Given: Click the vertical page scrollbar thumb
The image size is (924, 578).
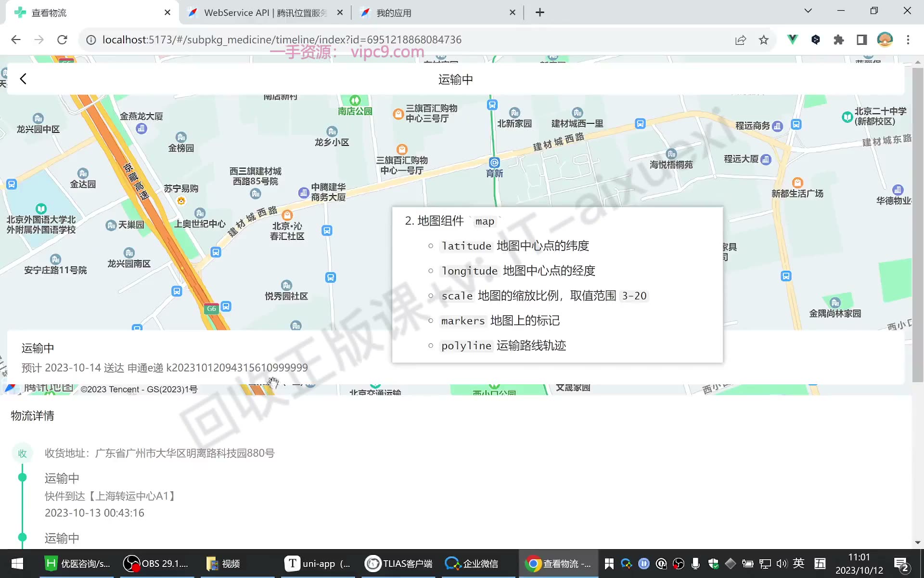Looking at the screenshot, I should click(x=918, y=225).
